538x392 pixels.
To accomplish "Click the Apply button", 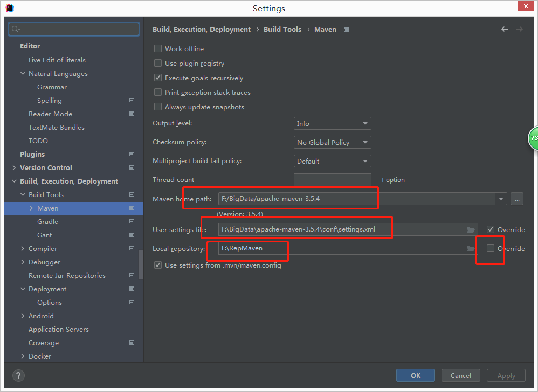I will click(x=506, y=375).
